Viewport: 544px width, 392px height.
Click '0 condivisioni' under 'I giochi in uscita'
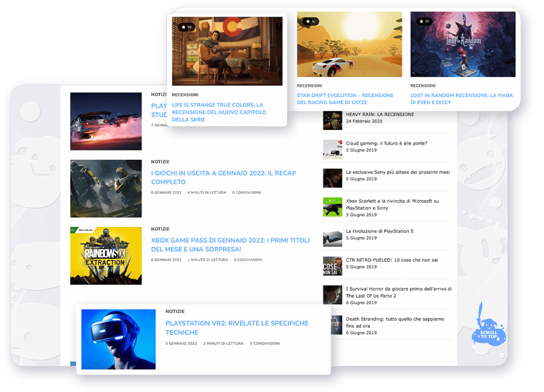[247, 192]
